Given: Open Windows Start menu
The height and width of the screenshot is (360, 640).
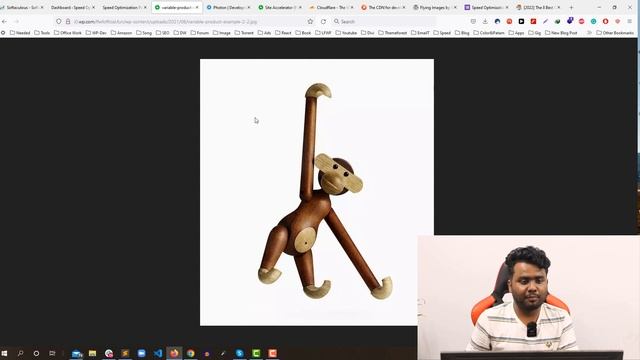Looking at the screenshot, I should (x=4, y=353).
